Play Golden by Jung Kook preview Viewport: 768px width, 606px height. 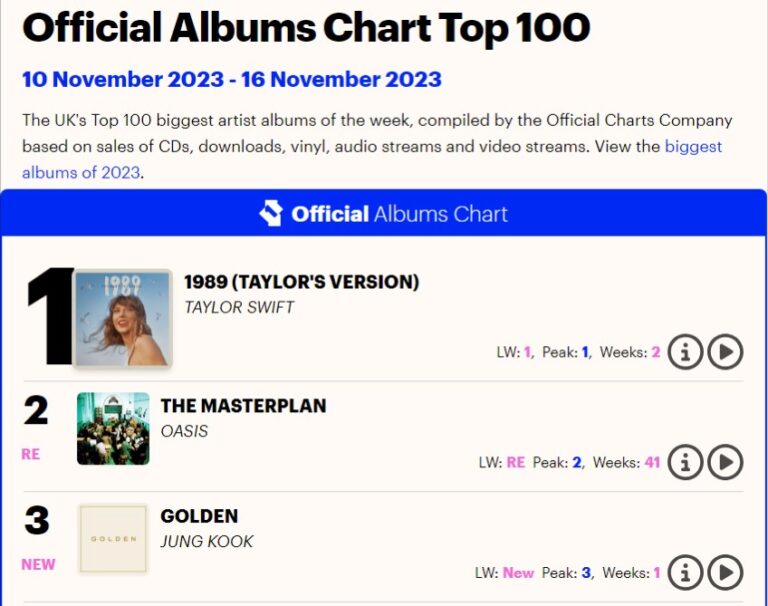click(x=725, y=572)
